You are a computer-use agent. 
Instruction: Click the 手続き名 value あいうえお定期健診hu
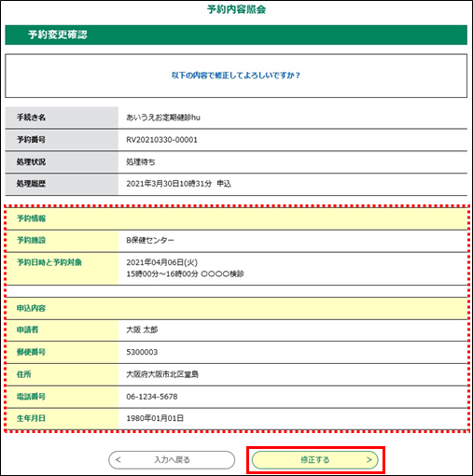click(163, 118)
